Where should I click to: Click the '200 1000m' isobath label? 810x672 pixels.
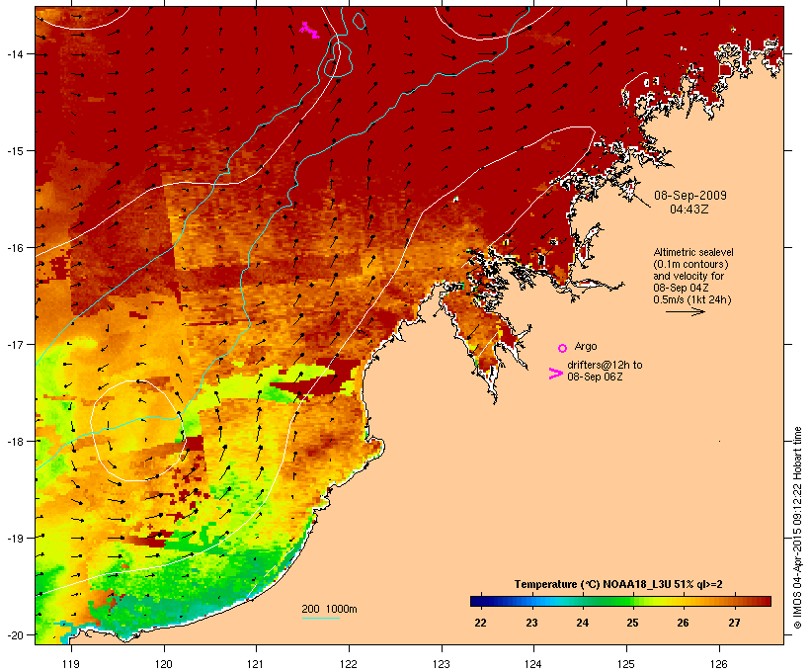[329, 609]
